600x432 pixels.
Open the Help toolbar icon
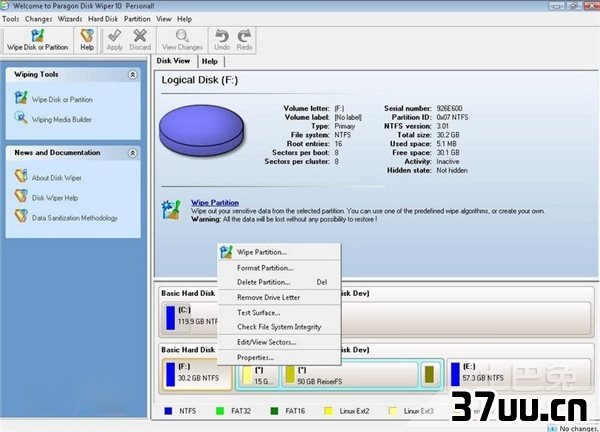coord(87,36)
